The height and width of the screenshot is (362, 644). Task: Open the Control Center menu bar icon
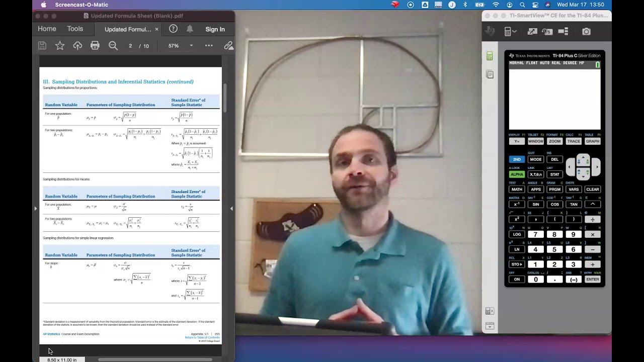[535, 5]
